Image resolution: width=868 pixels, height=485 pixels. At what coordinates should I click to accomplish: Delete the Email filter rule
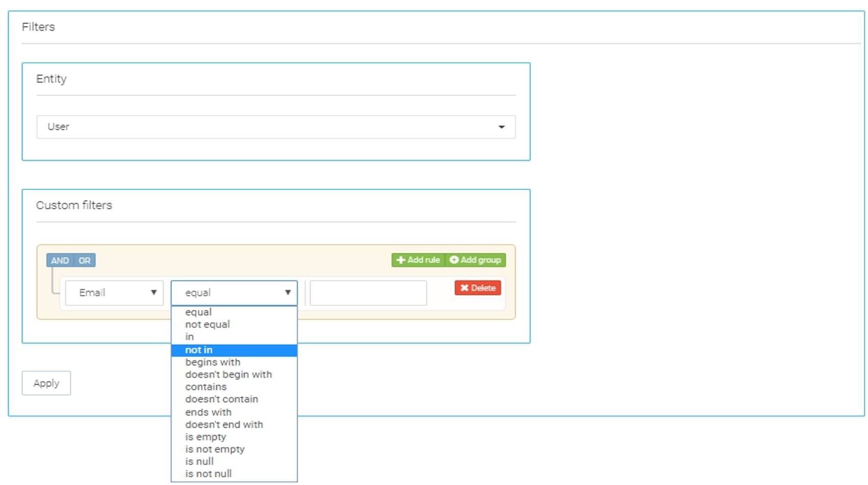[477, 288]
